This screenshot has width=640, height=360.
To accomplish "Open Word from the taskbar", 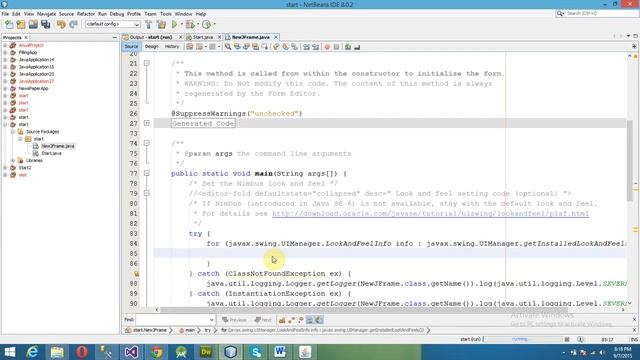I will [x=280, y=352].
